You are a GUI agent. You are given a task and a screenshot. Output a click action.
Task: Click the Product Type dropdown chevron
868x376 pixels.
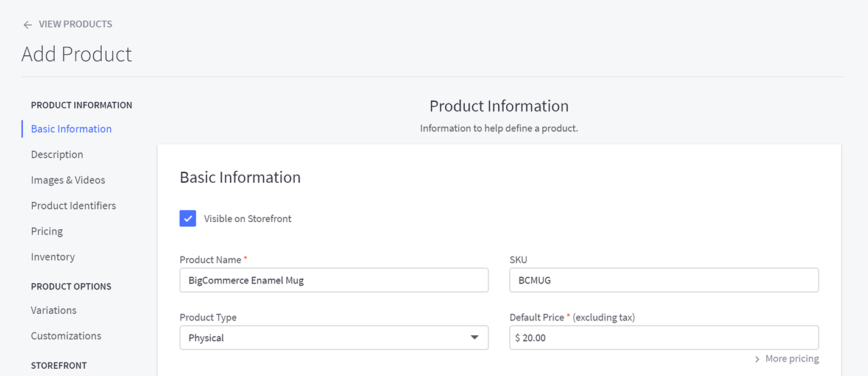(475, 338)
